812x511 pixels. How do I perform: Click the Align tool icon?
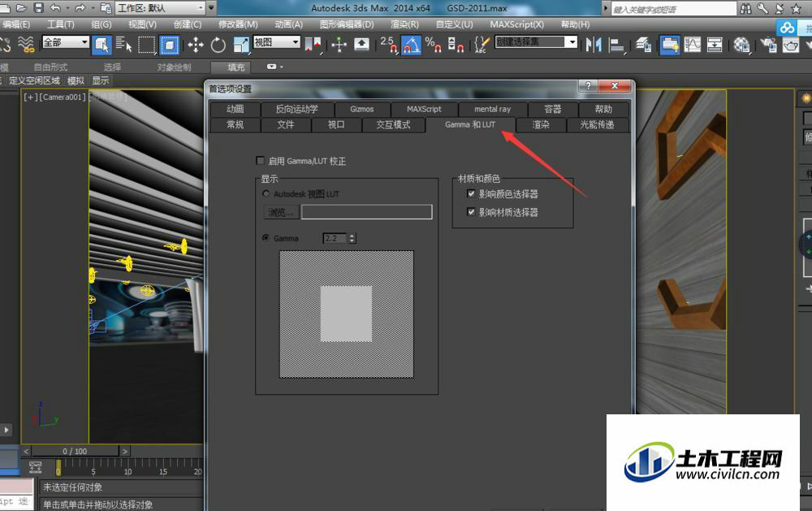click(x=616, y=45)
